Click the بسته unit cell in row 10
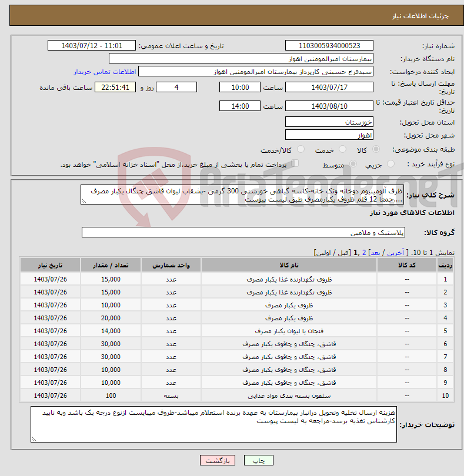464x476 pixels. coord(171,395)
